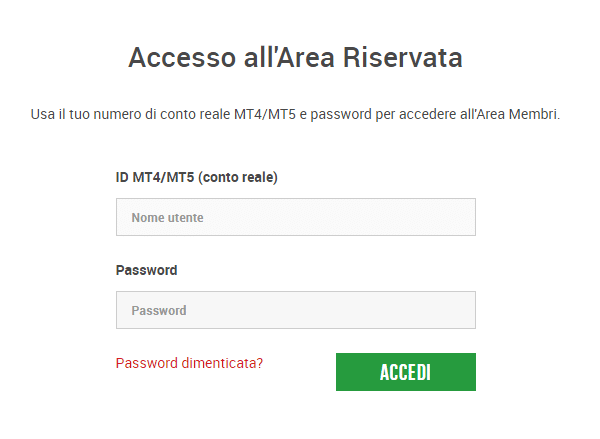Image resolution: width=600 pixels, height=439 pixels.
Task: Click the ID MT4/MT5 (conto reale) label
Action: coord(196,177)
